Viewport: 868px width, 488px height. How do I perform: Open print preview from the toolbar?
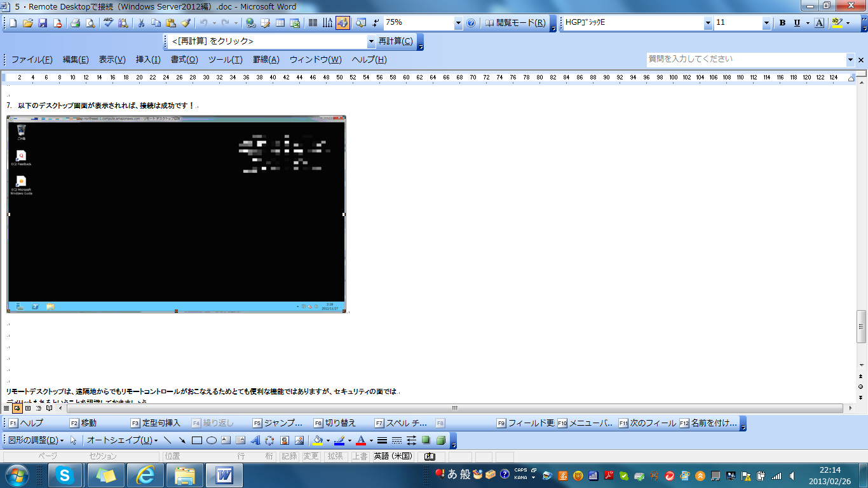coord(90,23)
